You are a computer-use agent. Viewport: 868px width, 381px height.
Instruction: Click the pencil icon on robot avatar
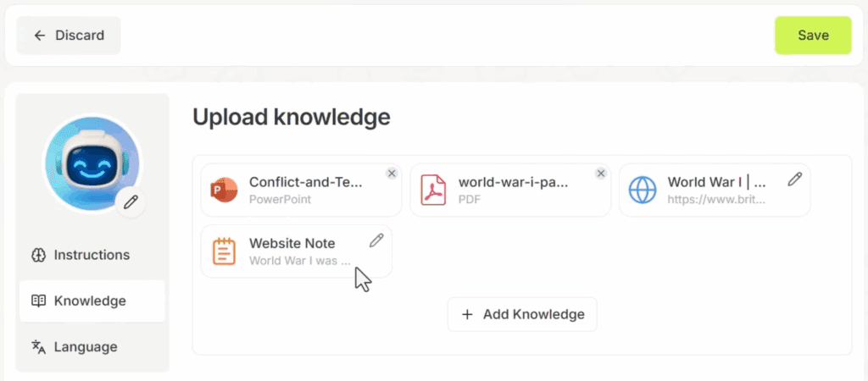[x=131, y=202]
